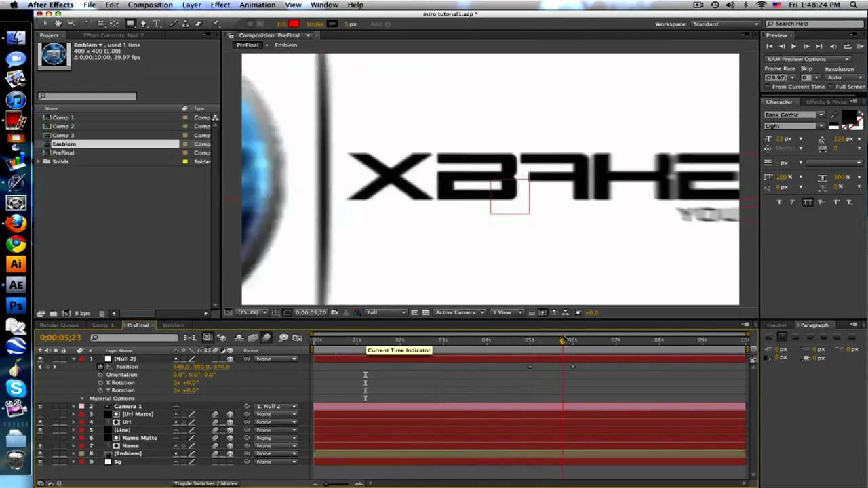868x488 pixels.
Task: Hide the Null 2 layer
Action: tap(40, 359)
